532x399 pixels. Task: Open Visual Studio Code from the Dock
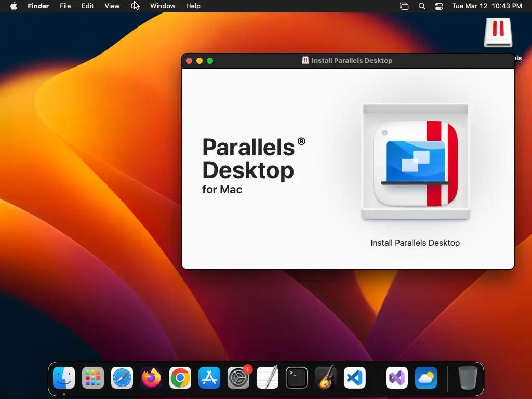[x=354, y=378]
